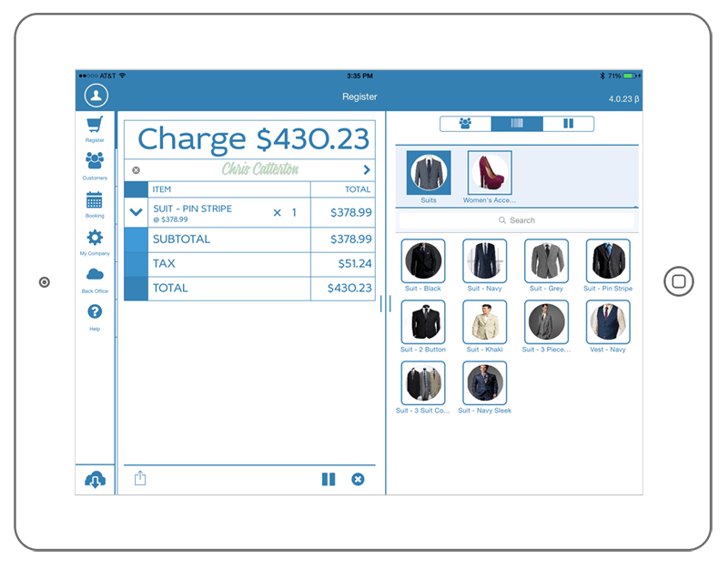The height and width of the screenshot is (570, 728).
Task: Select the Suits category
Action: click(x=428, y=174)
